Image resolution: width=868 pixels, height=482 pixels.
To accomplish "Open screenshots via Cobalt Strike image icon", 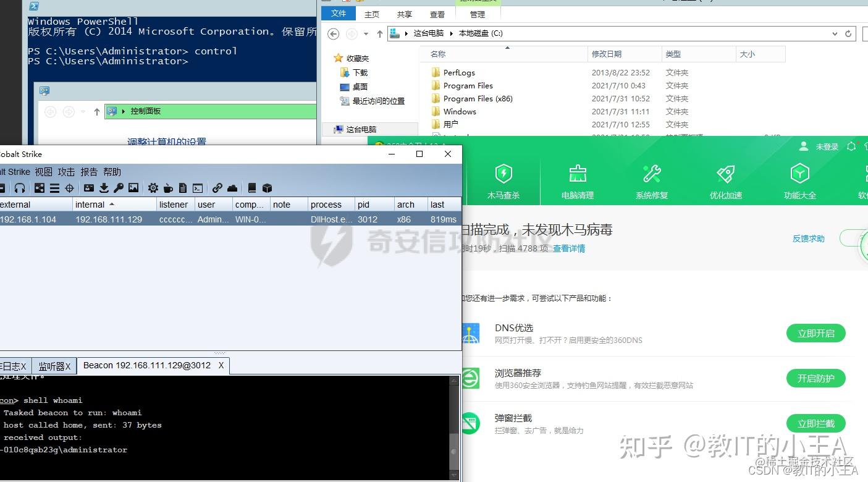I will (x=132, y=188).
